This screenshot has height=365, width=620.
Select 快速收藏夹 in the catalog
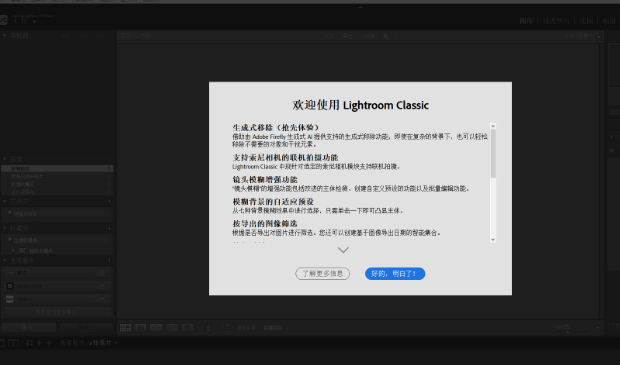click(x=57, y=184)
